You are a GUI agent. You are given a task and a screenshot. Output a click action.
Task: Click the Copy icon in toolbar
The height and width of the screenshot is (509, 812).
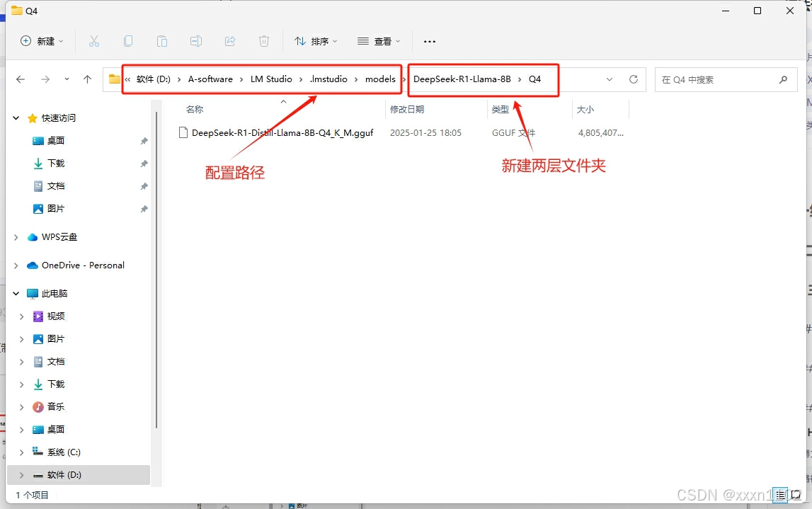(128, 42)
